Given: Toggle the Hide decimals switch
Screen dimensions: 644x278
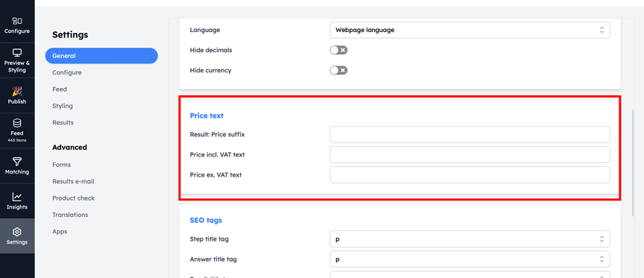Looking at the screenshot, I should click(x=338, y=50).
